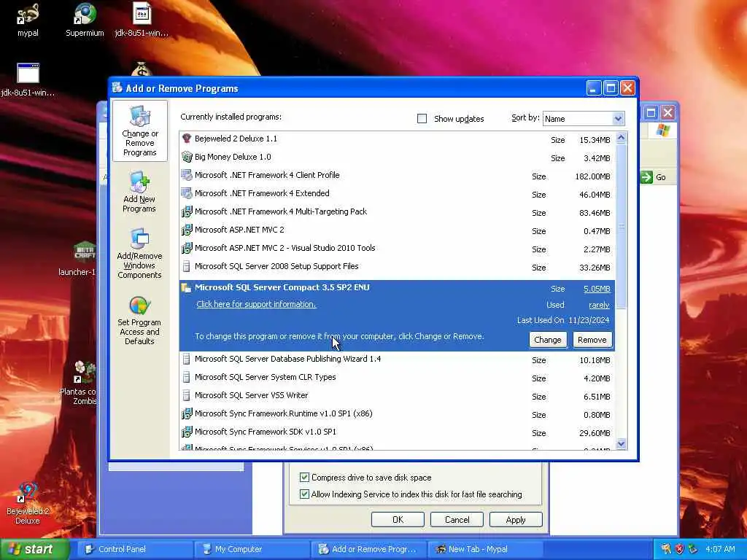The height and width of the screenshot is (560, 747).
Task: Click the system clock showing 4:07 AM
Action: pyautogui.click(x=720, y=549)
